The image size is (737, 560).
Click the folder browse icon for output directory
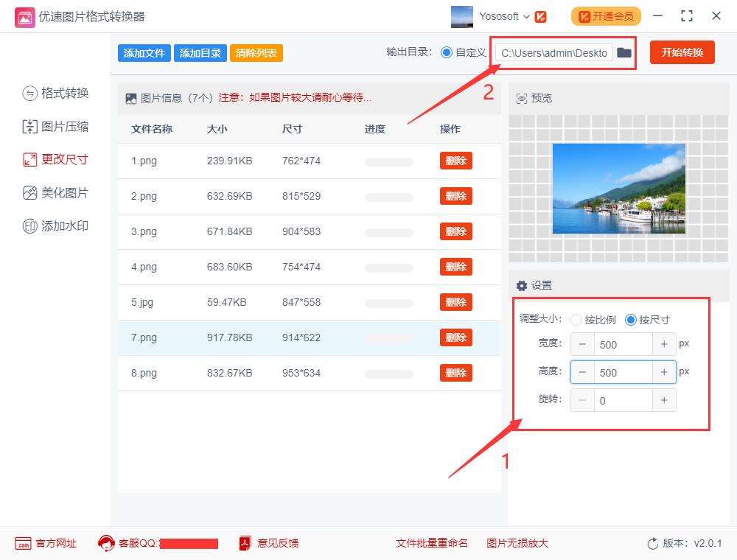click(x=624, y=52)
